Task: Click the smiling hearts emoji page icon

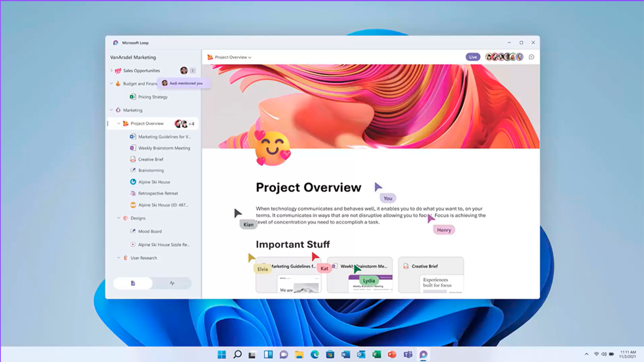Action: click(x=272, y=147)
